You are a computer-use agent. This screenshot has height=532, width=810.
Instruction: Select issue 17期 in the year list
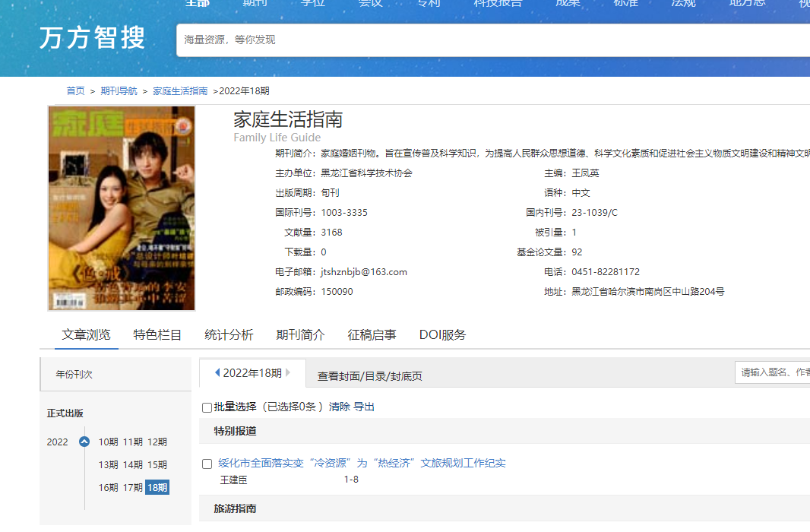(133, 487)
